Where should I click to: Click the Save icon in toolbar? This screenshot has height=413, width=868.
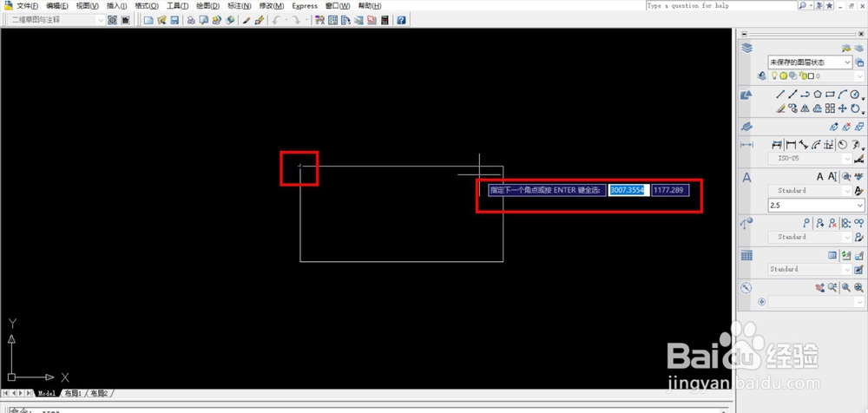pos(174,20)
